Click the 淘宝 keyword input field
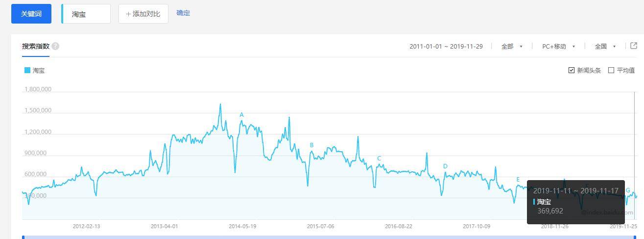644x239 pixels. pyautogui.click(x=86, y=14)
